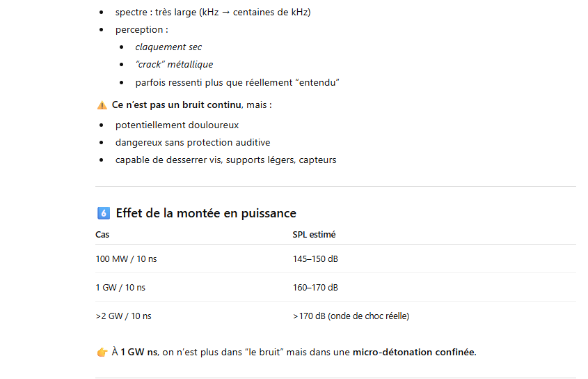Click the "145–150 dB" table cell
The height and width of the screenshot is (379, 588).
point(315,259)
